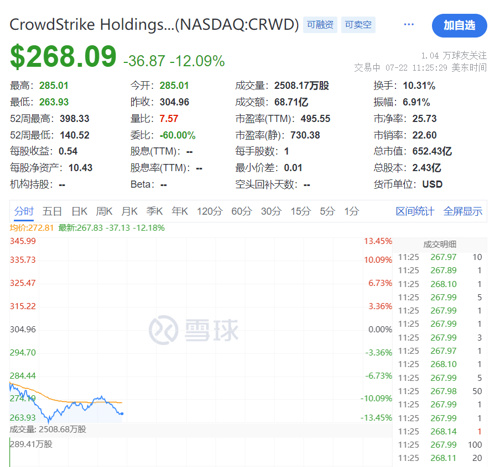The image size is (500, 467).
Task: Switch to the 1分 interval tab
Action: (352, 211)
